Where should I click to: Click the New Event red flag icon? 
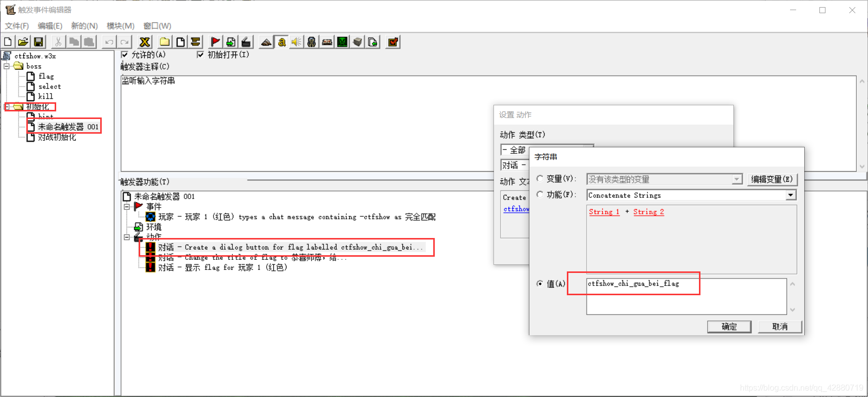pyautogui.click(x=215, y=42)
